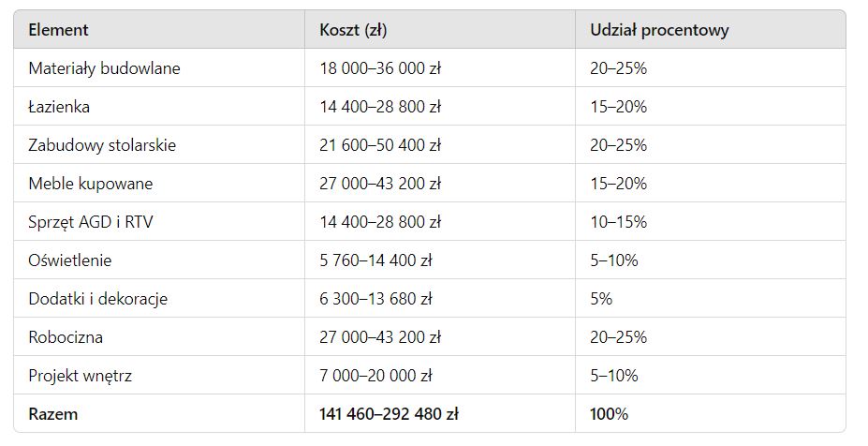Select the total 141 460–292 480 zł
The height and width of the screenshot is (446, 868).
389,414
